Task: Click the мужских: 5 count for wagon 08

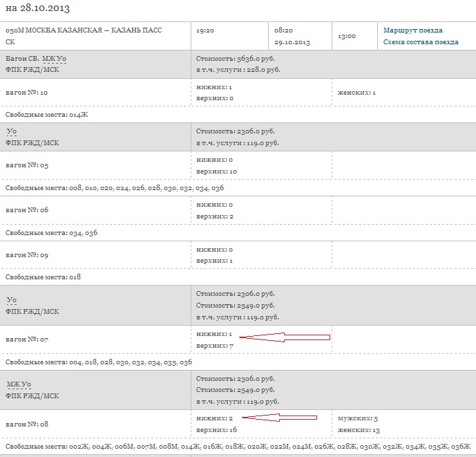Action: (356, 418)
